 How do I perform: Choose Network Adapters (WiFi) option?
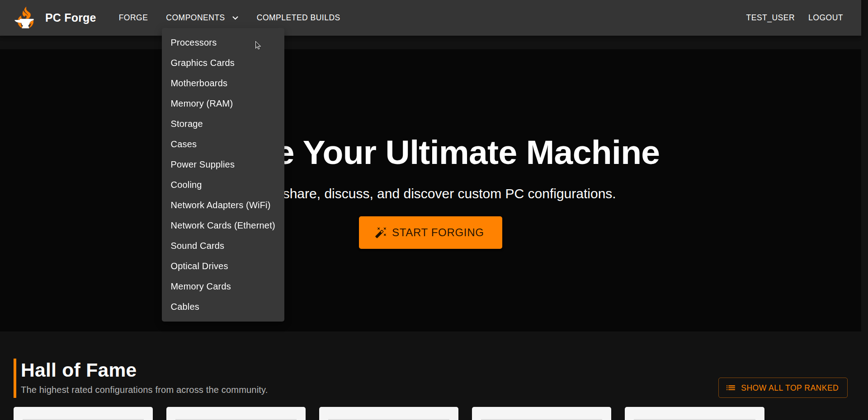click(221, 205)
